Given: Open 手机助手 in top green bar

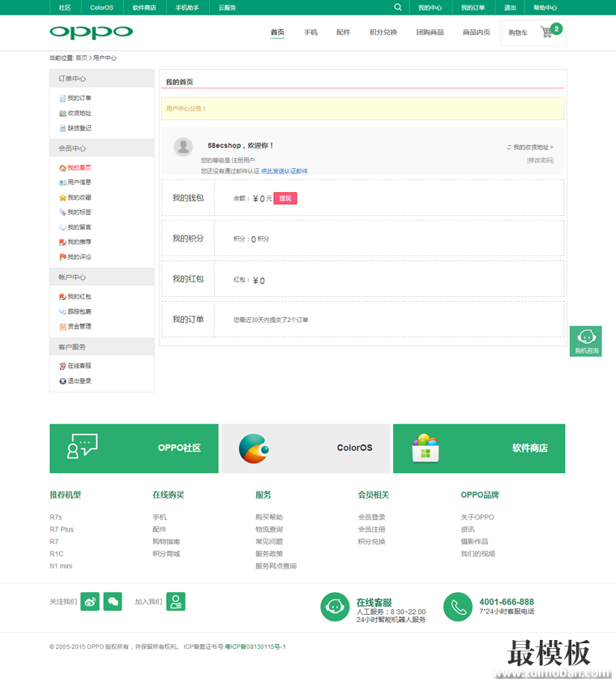Looking at the screenshot, I should [187, 7].
